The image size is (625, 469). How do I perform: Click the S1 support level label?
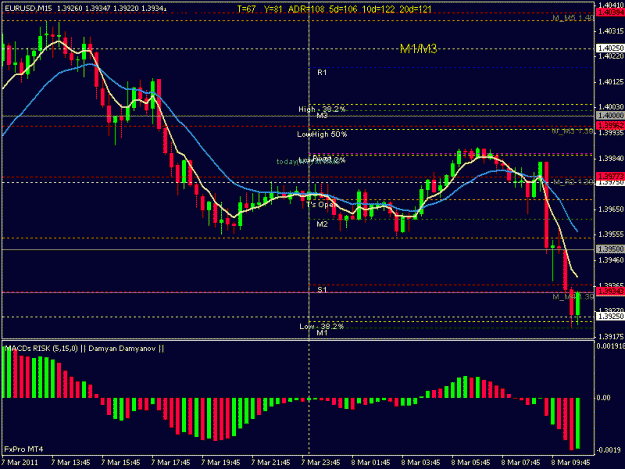(x=322, y=290)
